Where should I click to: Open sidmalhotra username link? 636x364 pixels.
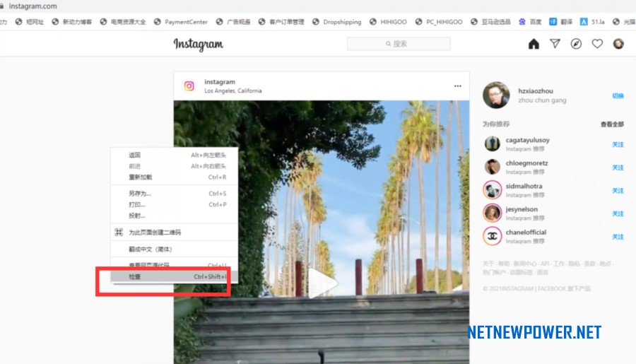[x=524, y=187]
